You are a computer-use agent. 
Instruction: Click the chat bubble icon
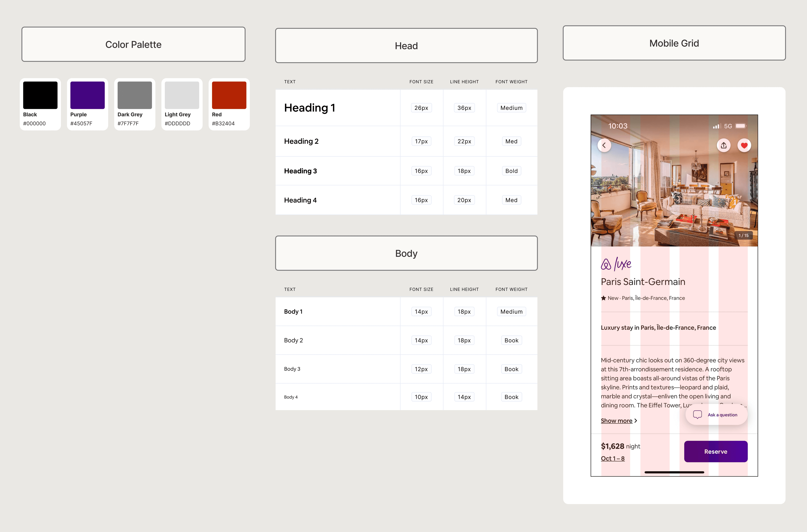click(x=697, y=415)
